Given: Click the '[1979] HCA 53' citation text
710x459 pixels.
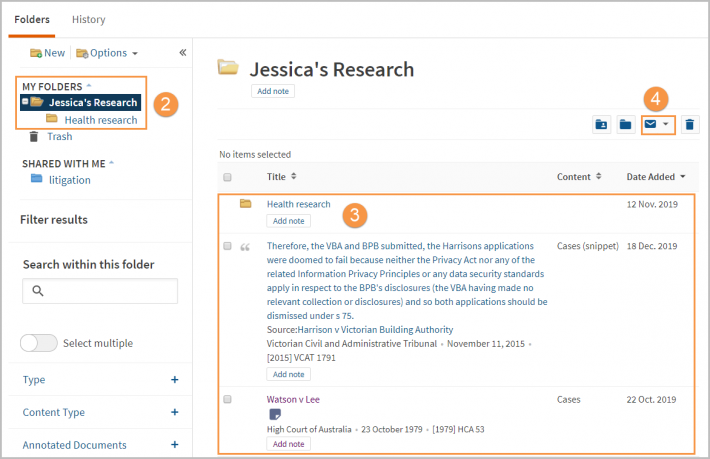Looking at the screenshot, I should click(458, 429).
